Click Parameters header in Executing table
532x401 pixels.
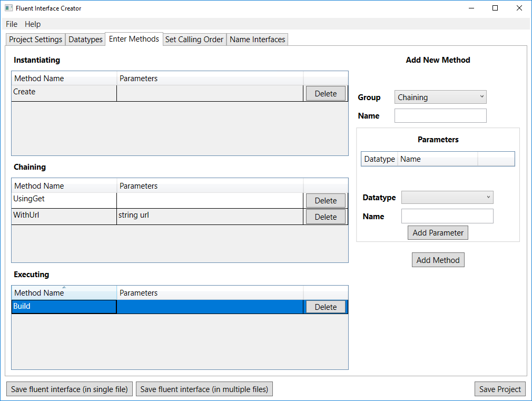point(210,292)
